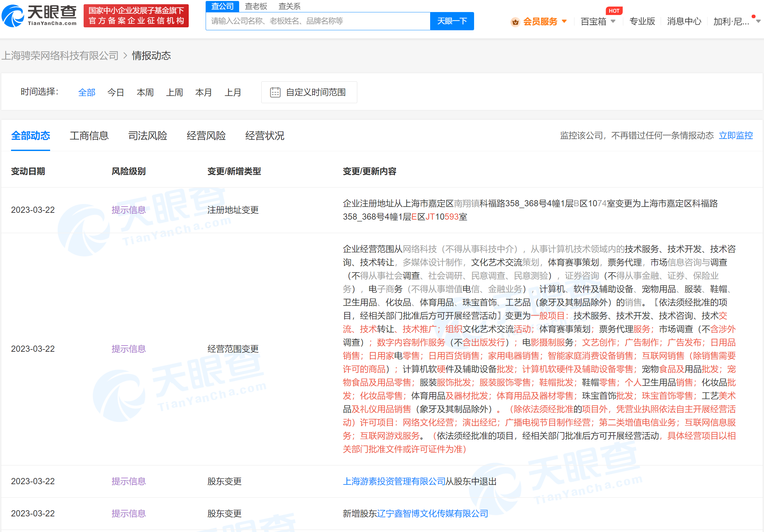This screenshot has width=764, height=532.
Task: Click the red notification dot near username
Action: click(753, 16)
